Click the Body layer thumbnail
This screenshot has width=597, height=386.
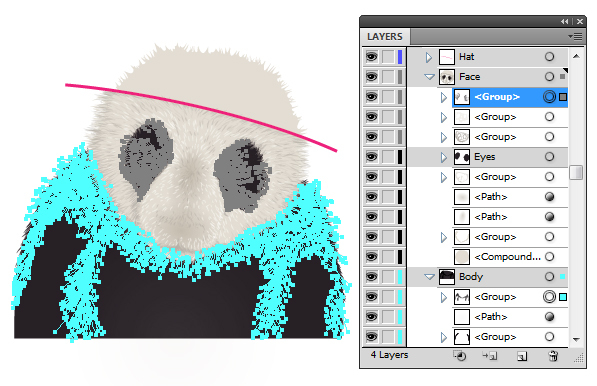pyautogui.click(x=447, y=276)
